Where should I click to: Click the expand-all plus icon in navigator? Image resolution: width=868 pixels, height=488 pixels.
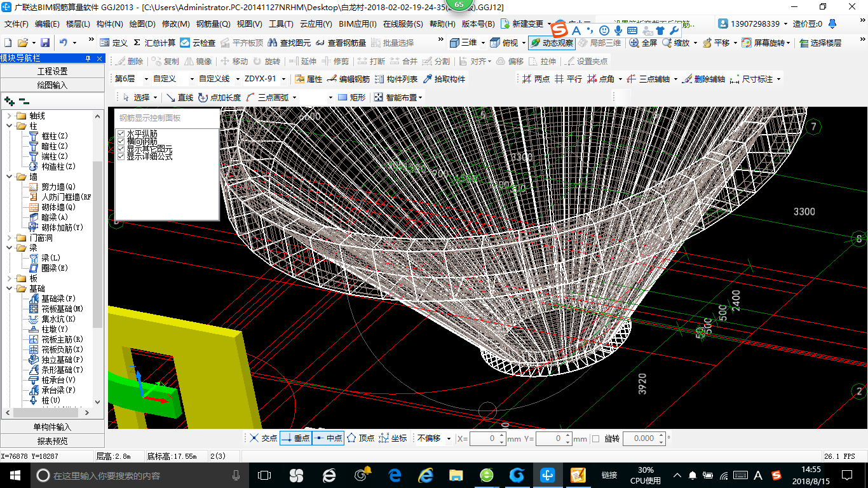[x=10, y=100]
